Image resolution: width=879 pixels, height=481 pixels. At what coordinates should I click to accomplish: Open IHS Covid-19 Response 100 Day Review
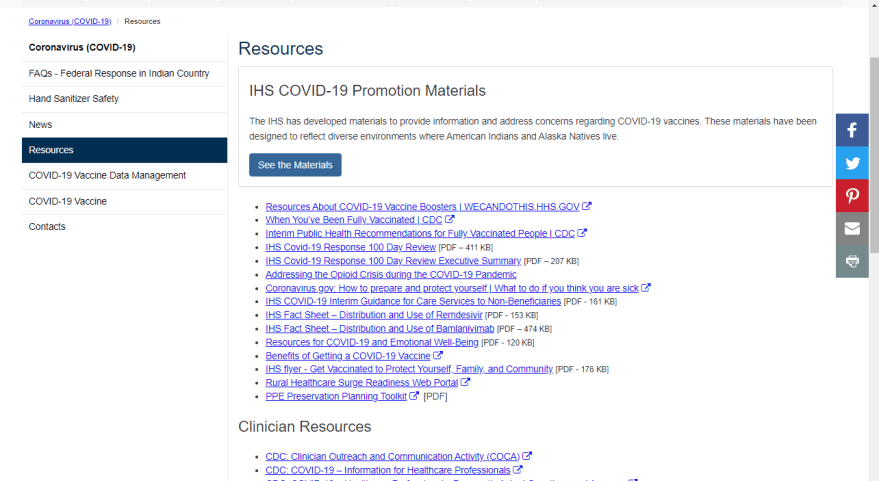[350, 247]
